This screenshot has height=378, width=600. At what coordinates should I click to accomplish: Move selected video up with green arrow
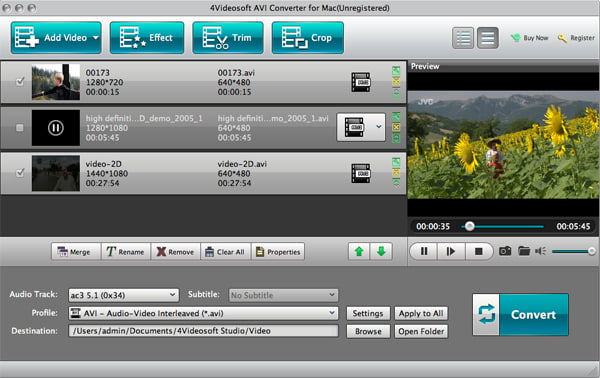[359, 251]
